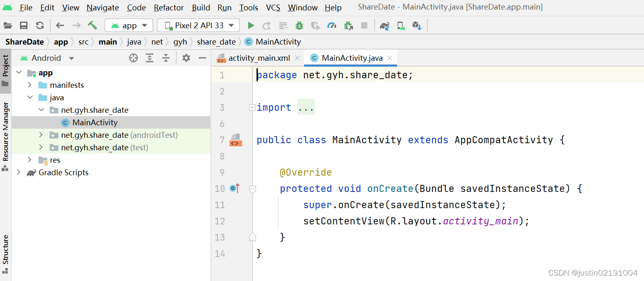644x281 pixels.
Task: Click the Save All floppy icon
Action: tap(24, 25)
